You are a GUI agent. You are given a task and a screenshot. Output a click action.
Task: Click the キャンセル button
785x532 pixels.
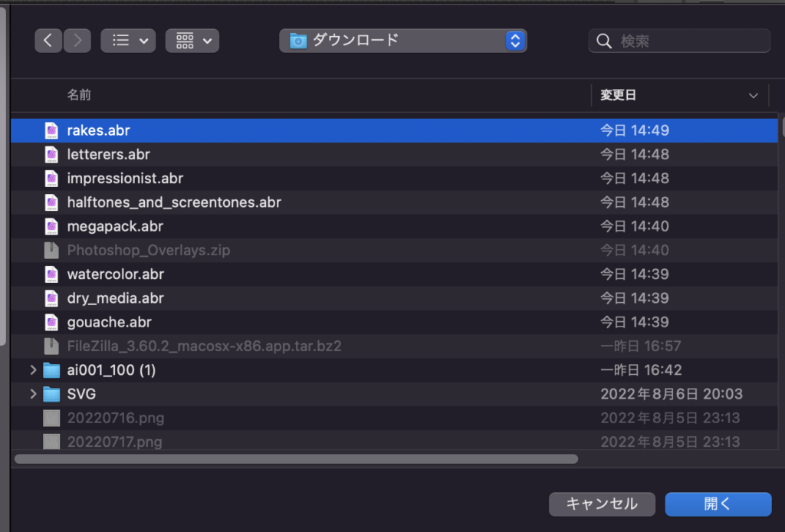coord(602,504)
